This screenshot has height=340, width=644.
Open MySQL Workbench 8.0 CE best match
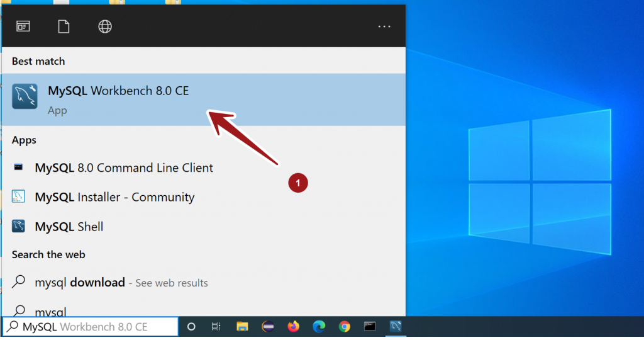[118, 99]
